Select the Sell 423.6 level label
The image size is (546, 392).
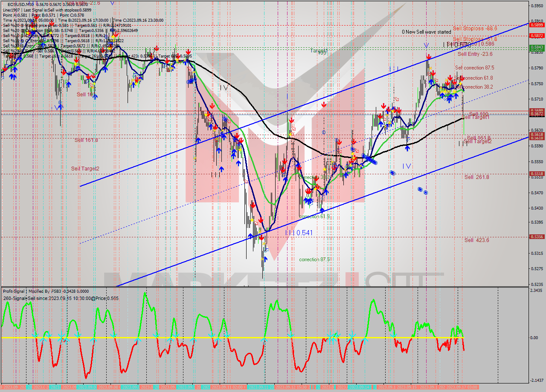476,240
